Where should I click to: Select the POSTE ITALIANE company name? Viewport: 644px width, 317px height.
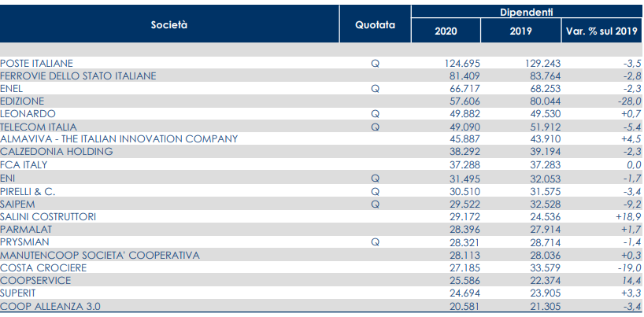tap(37, 62)
